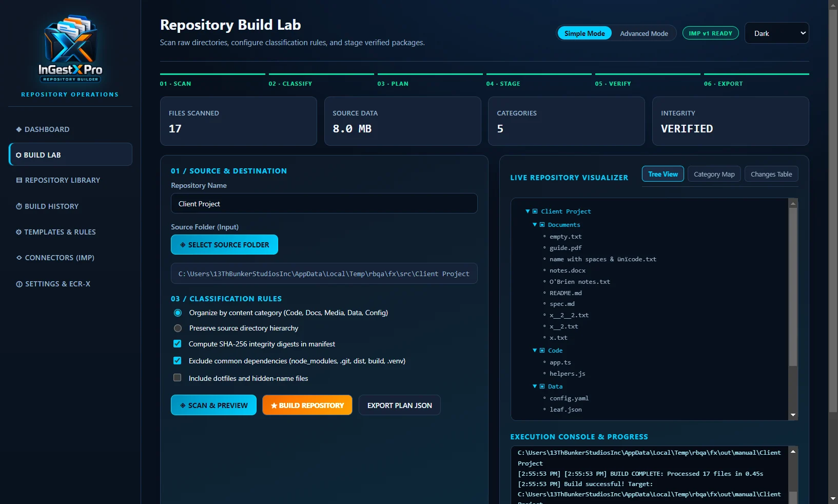Switch to Simple Mode
The height and width of the screenshot is (504, 838).
coord(584,33)
